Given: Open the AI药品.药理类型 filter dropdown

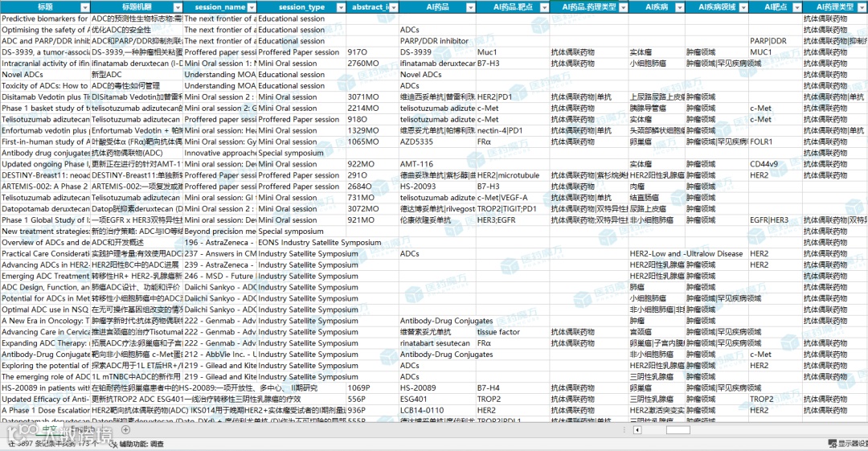Looking at the screenshot, I should [624, 7].
